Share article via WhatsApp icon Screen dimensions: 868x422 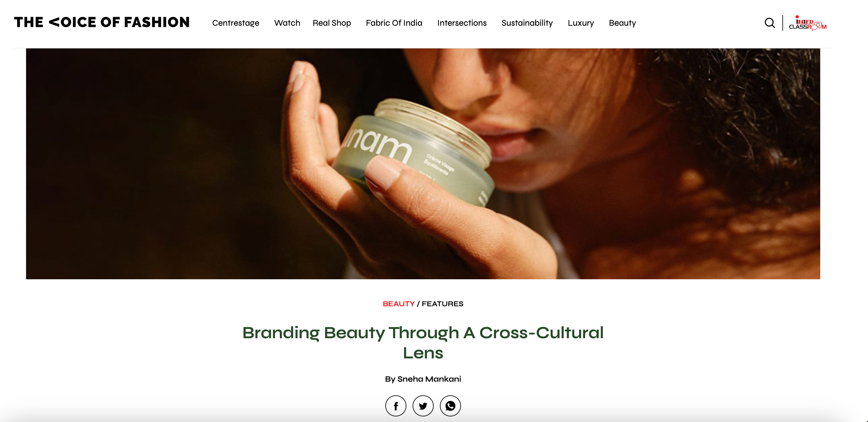[450, 406]
